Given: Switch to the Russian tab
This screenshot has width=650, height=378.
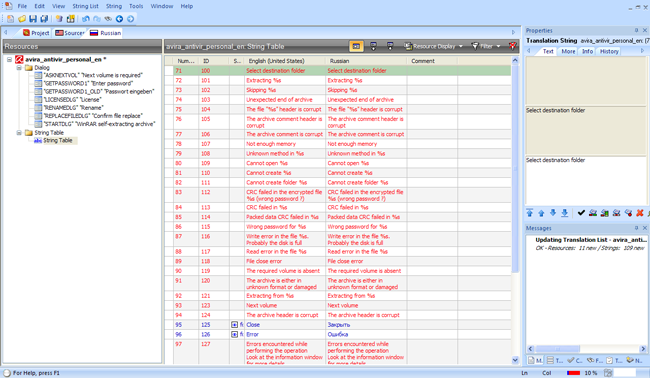Looking at the screenshot, I should (x=105, y=33).
